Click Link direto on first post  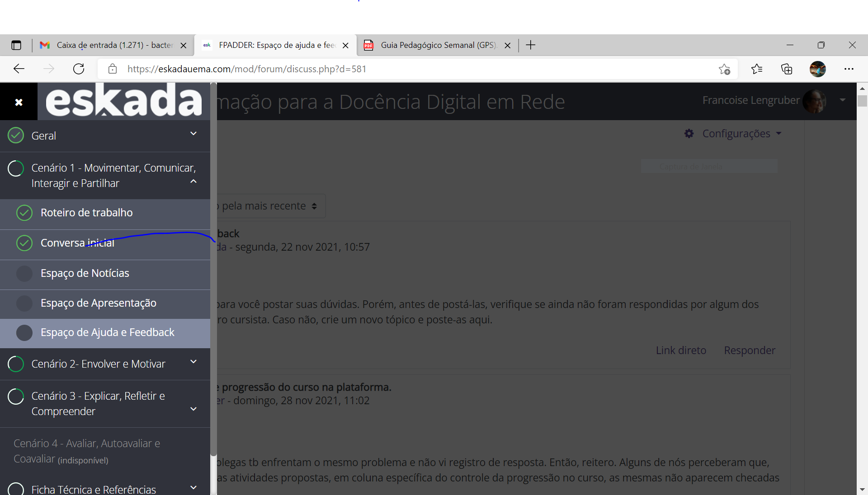pyautogui.click(x=681, y=350)
